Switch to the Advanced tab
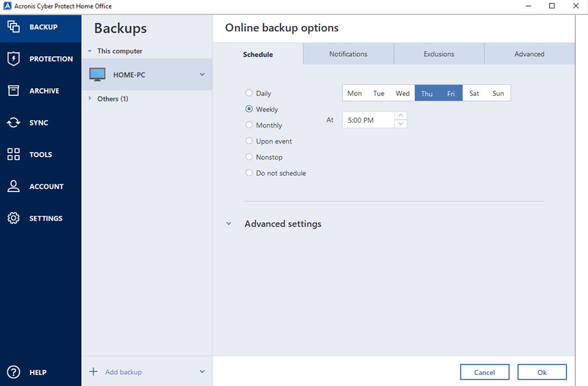The image size is (588, 386). coord(529,54)
